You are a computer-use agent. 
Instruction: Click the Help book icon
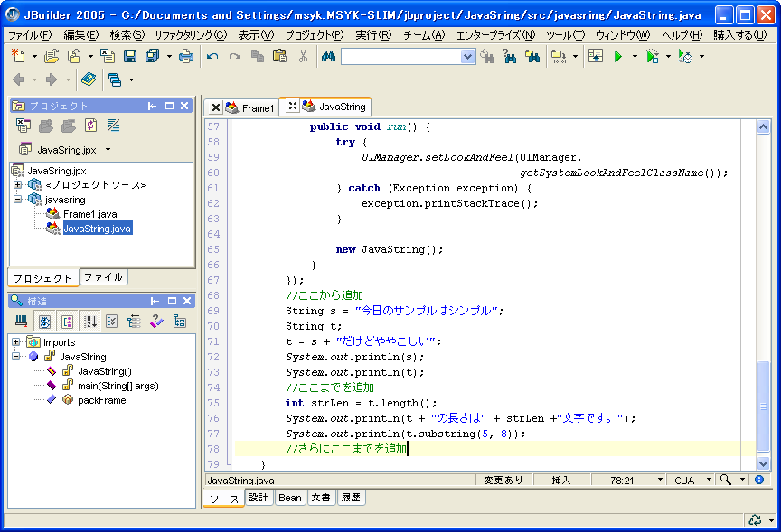(88, 79)
